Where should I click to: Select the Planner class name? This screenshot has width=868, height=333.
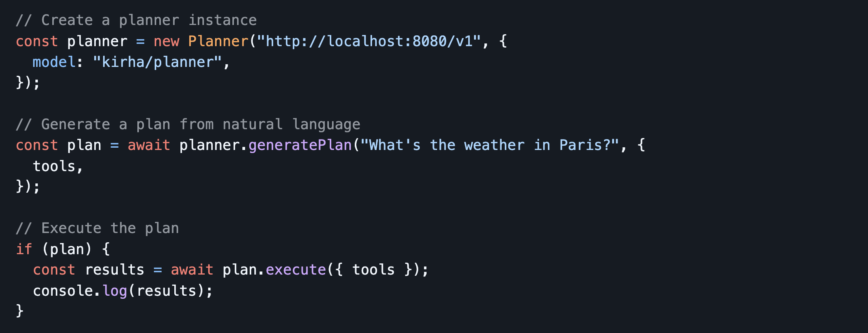point(218,41)
